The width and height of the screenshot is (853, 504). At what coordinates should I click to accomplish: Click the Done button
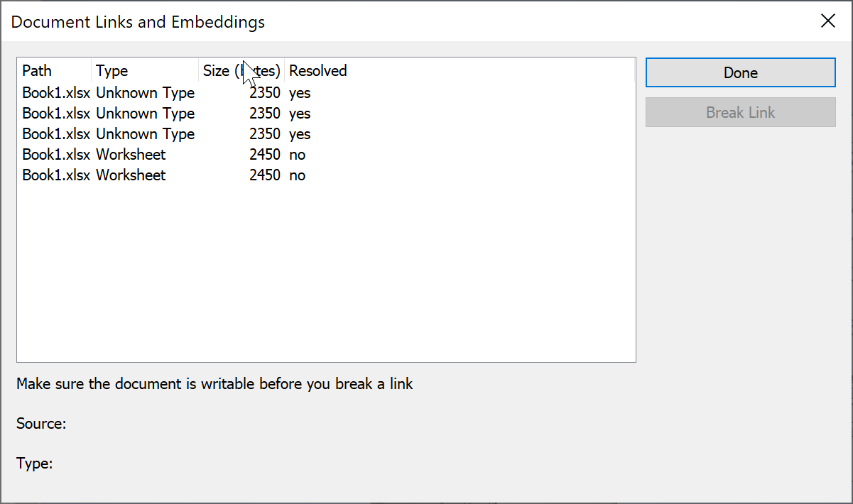pos(740,72)
